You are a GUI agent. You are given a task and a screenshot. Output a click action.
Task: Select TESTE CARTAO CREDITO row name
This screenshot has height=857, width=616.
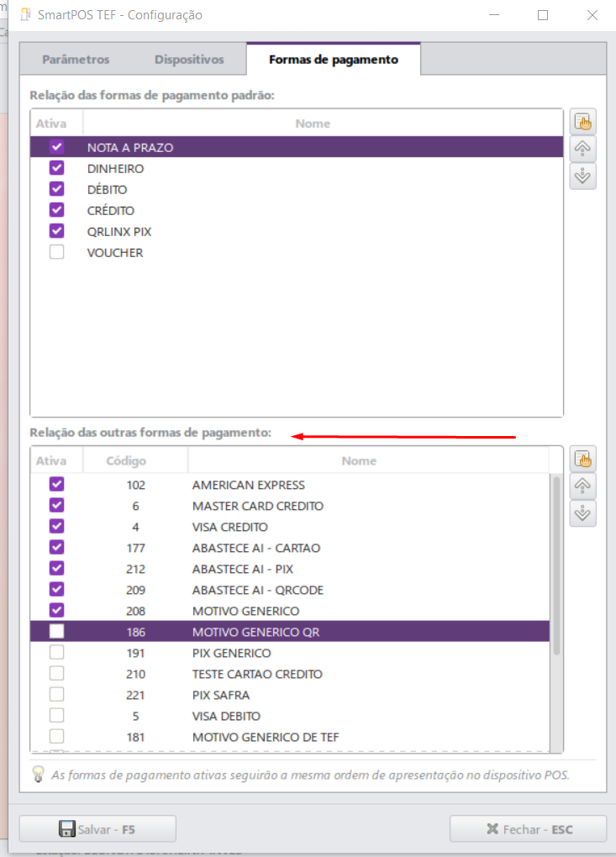(x=257, y=674)
